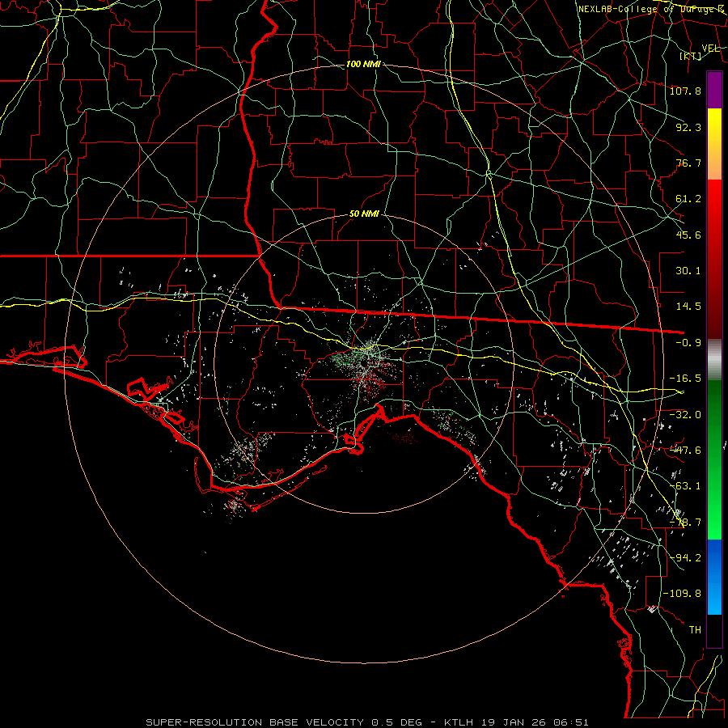Image resolution: width=728 pixels, height=728 pixels.
Task: Pick the purple segment of the color bar
Action: click(714, 90)
